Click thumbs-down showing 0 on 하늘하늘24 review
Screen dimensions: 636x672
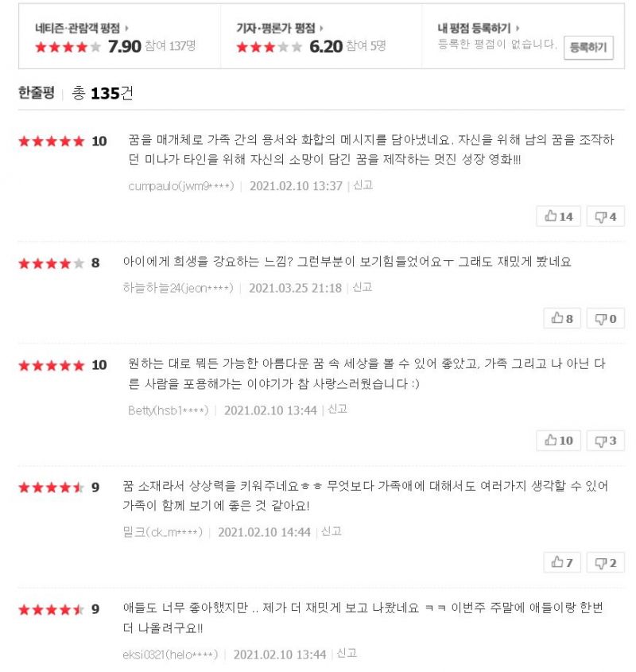605,318
